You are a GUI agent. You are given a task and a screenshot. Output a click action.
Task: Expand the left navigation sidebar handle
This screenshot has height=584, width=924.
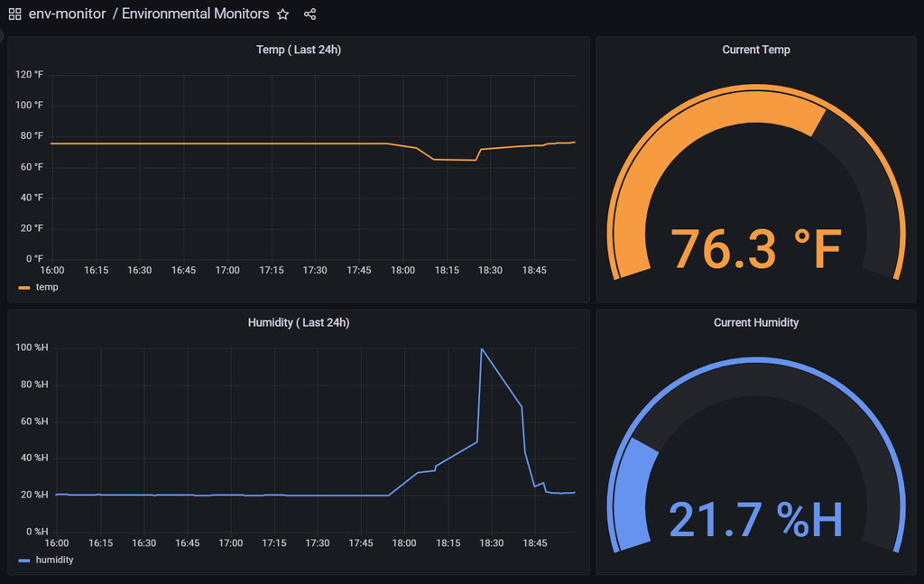coord(3,36)
